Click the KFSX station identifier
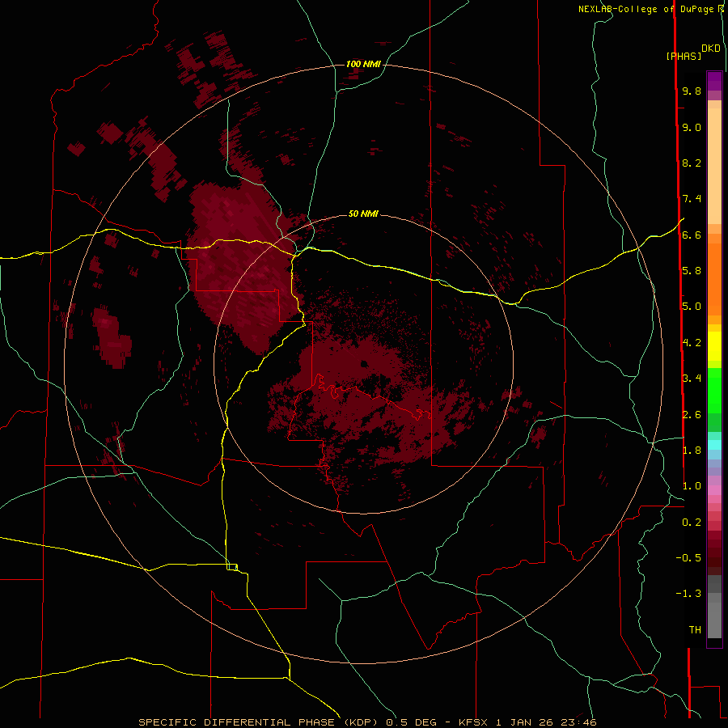Viewport: 728px width, 728px height. click(x=473, y=722)
